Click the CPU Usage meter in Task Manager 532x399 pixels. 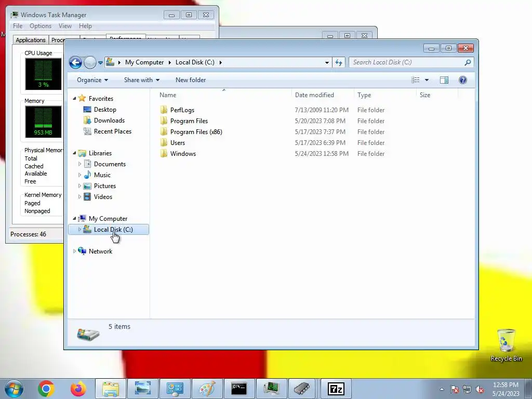[x=43, y=74]
